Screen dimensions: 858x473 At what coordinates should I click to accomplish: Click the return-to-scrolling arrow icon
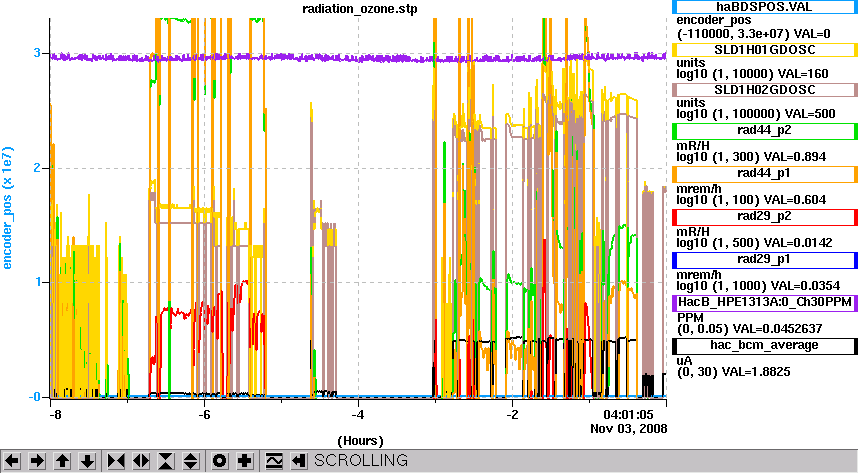298,461
